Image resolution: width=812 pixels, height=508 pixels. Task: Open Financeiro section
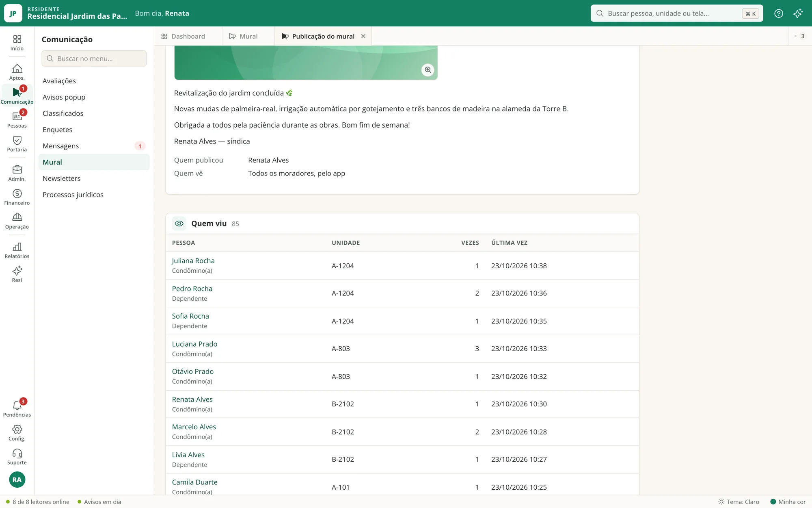(17, 197)
